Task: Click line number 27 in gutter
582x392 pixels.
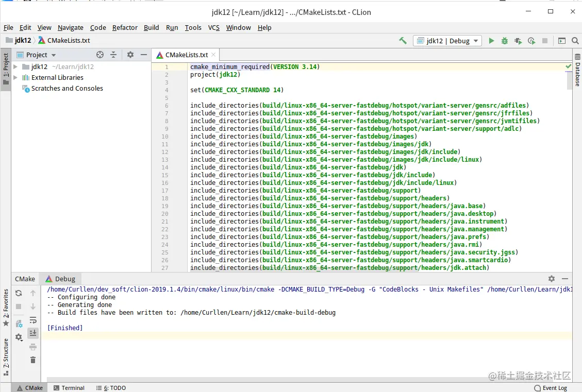Action: (x=164, y=268)
